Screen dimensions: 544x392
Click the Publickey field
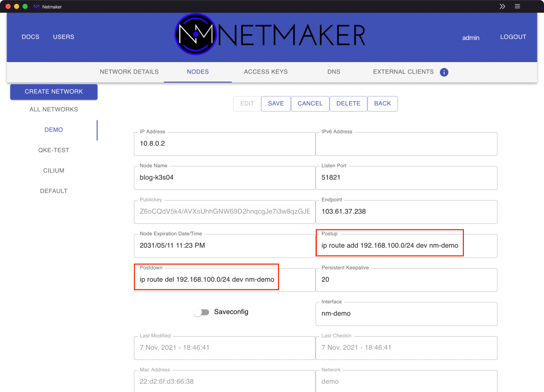tap(225, 212)
